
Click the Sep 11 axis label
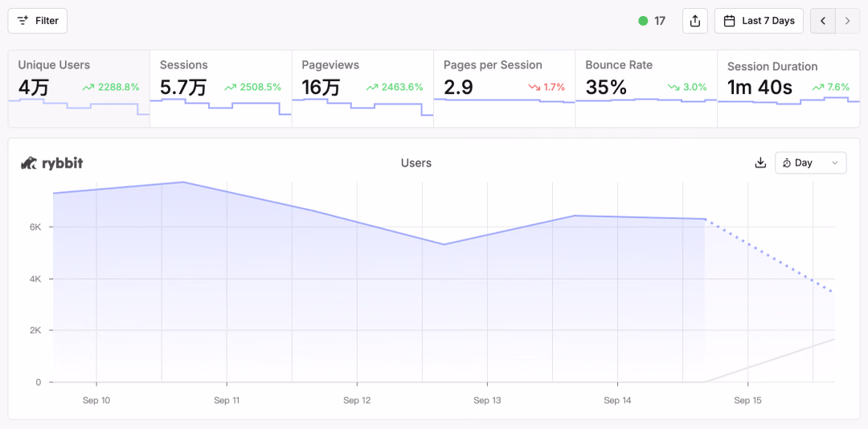[227, 400]
